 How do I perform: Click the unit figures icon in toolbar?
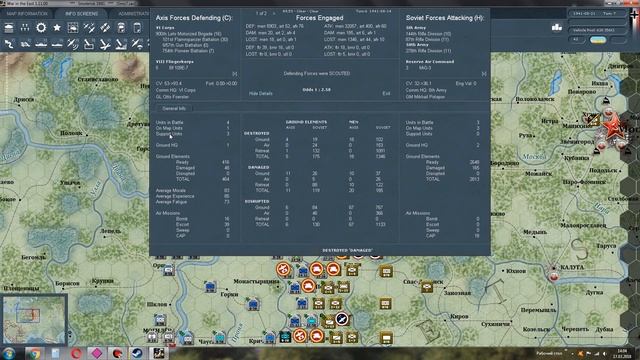25,28
